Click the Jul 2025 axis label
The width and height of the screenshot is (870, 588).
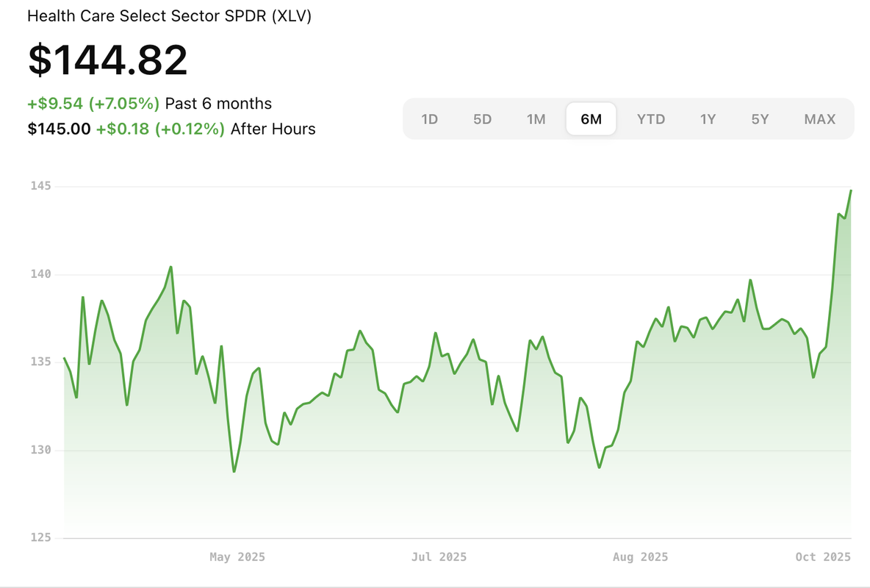439,557
